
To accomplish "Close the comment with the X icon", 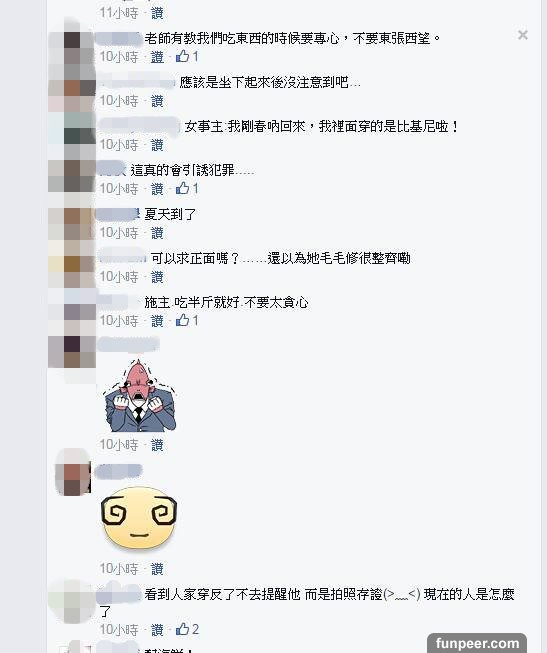I will (x=523, y=35).
